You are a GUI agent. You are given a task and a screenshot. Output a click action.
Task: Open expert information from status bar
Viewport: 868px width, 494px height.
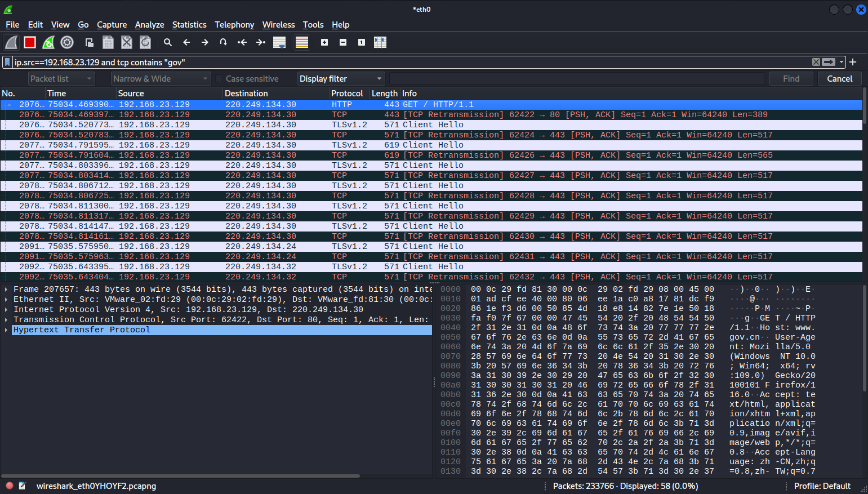(10, 486)
